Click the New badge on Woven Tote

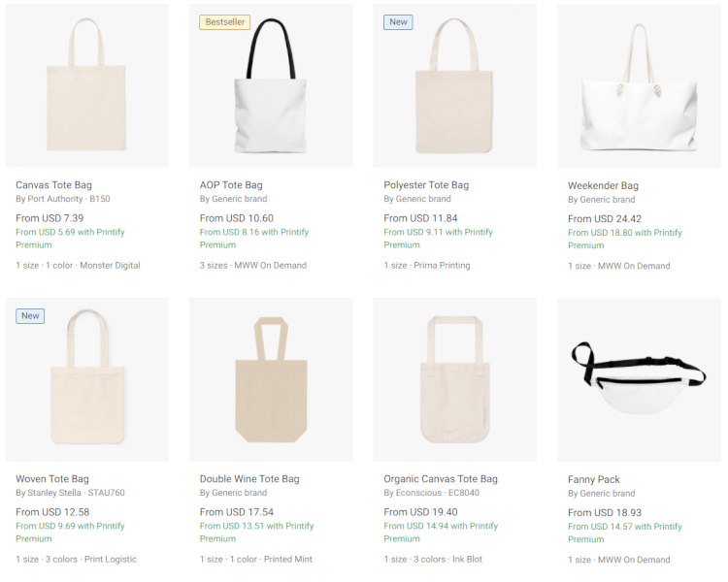tap(30, 315)
